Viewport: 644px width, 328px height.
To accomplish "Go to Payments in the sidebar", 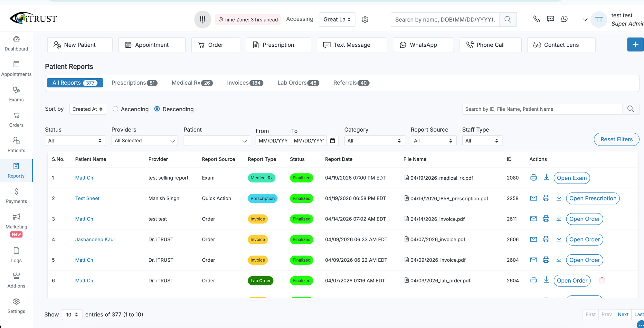I will [16, 196].
